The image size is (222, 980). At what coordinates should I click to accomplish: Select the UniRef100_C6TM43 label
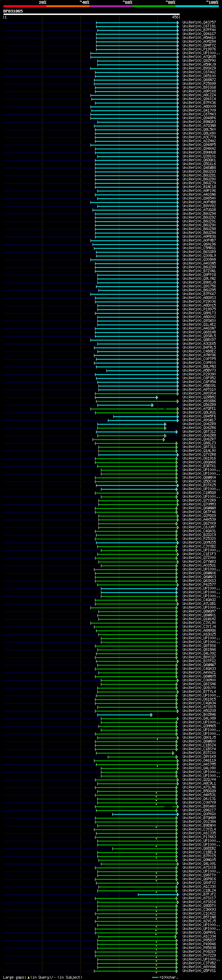click(x=199, y=114)
